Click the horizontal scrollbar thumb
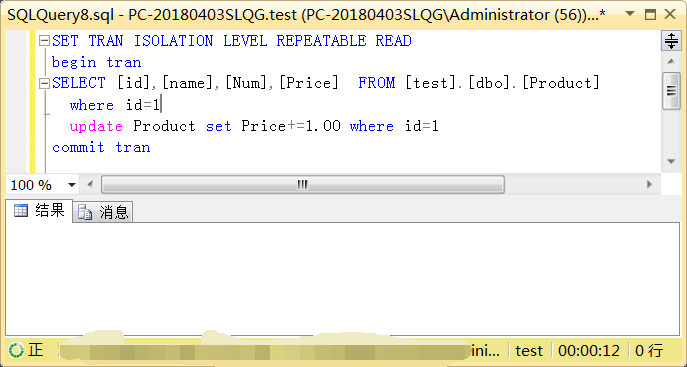 303,184
